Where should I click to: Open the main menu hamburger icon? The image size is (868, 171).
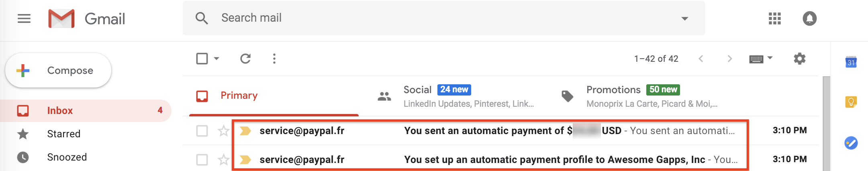pos(24,18)
